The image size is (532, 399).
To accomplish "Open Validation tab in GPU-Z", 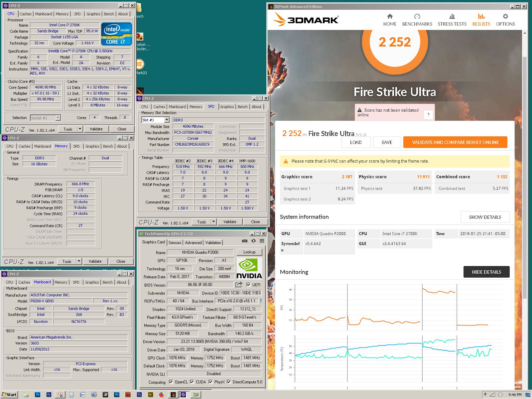I will (213, 242).
